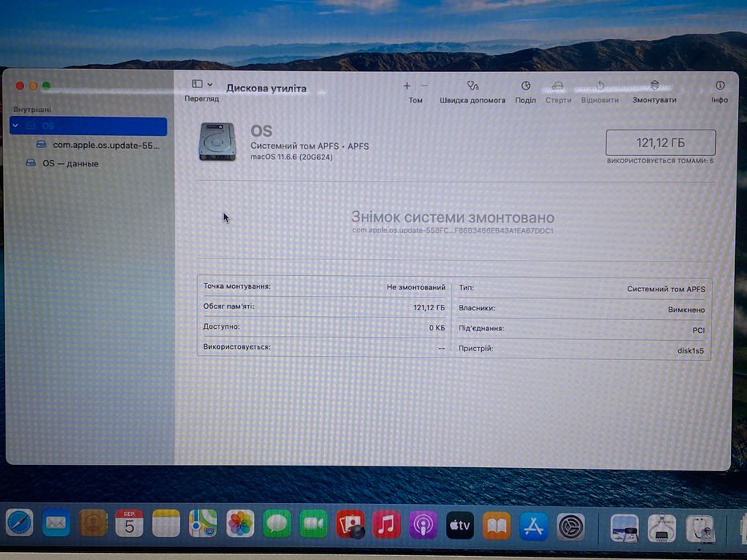Open Photo Booth from the Dock
747x560 pixels.
[350, 524]
